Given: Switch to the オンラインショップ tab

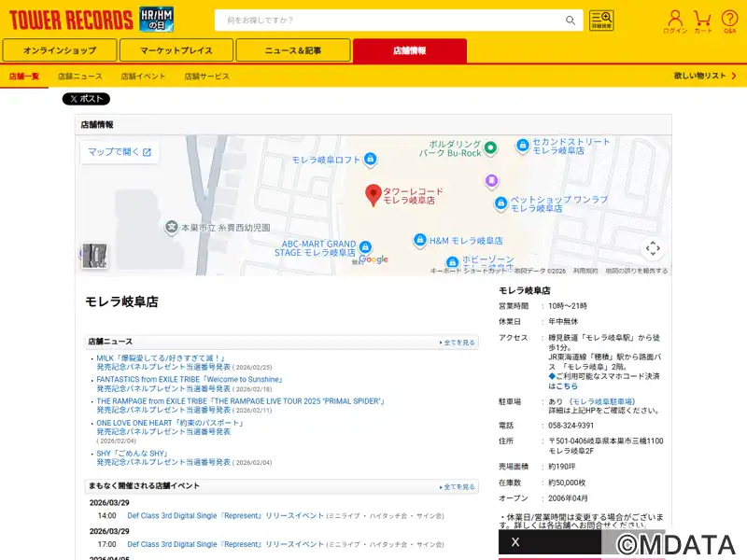Looking at the screenshot, I should tap(60, 50).
